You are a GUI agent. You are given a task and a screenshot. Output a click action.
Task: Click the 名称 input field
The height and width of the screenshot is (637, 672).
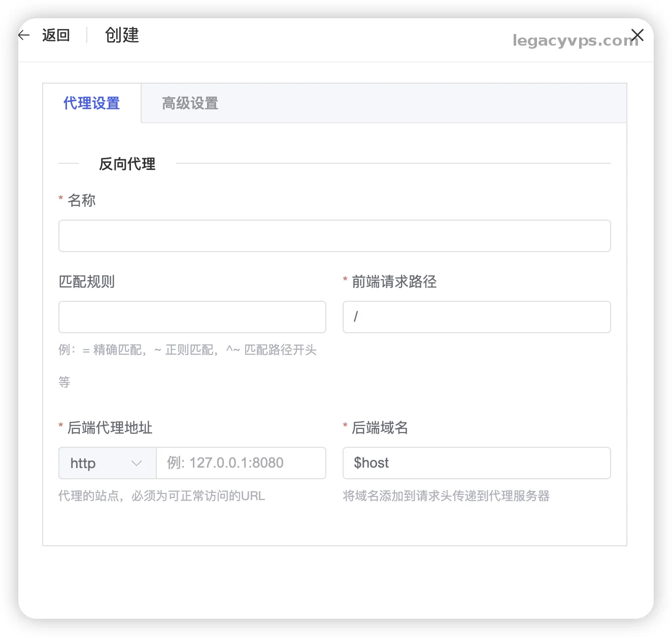tap(334, 235)
